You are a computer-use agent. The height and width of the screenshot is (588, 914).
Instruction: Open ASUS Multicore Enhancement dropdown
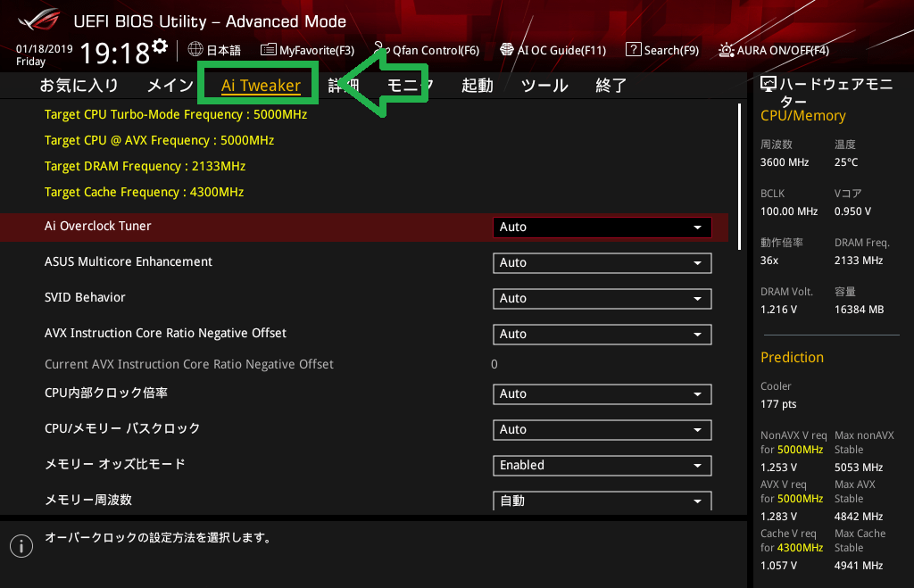pyautogui.click(x=602, y=263)
